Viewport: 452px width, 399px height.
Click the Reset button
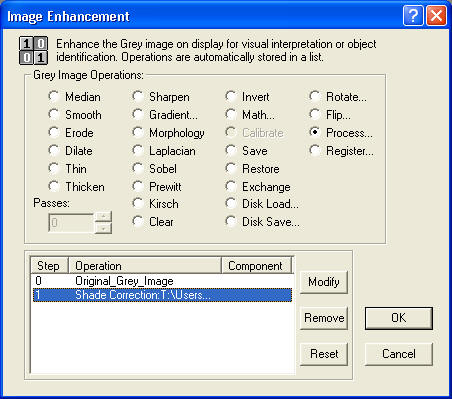(324, 354)
